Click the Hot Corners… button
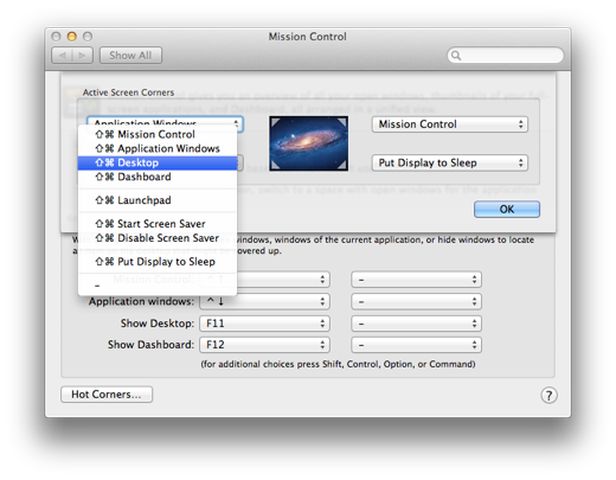616x480 pixels. [106, 394]
